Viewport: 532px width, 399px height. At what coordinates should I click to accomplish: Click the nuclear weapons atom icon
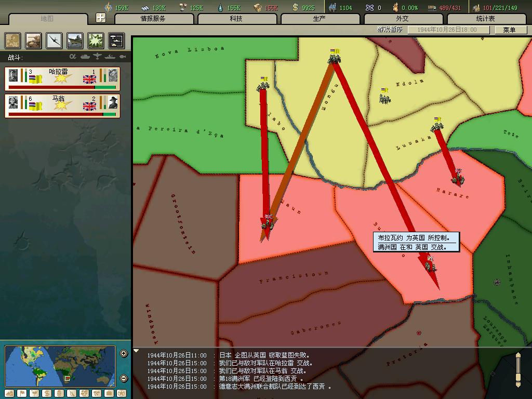[x=369, y=7]
